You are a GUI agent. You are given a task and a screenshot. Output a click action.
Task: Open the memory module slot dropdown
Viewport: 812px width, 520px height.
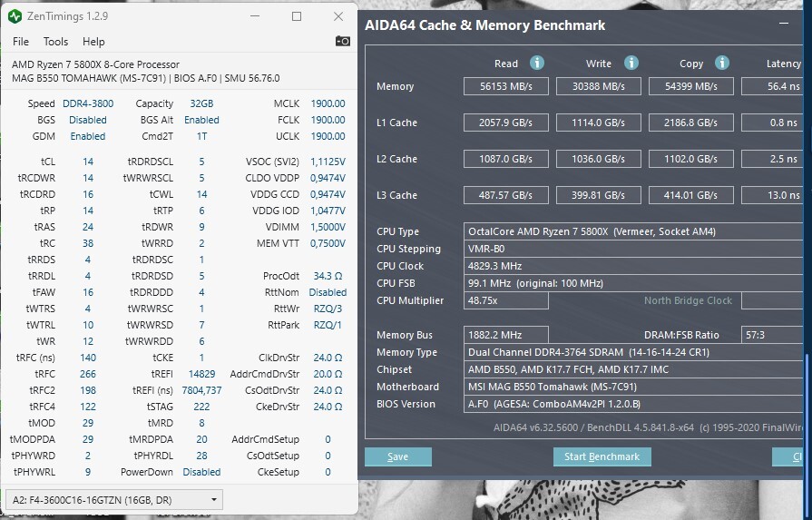[x=114, y=500]
